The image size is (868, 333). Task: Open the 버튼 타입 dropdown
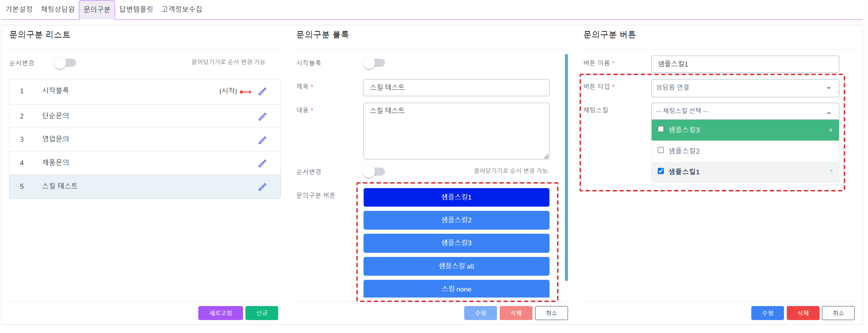pos(745,88)
